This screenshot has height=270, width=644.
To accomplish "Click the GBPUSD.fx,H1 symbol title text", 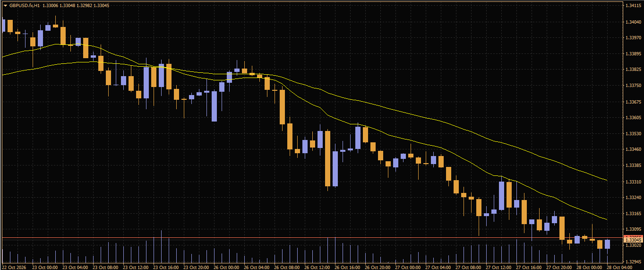I will pos(25,6).
